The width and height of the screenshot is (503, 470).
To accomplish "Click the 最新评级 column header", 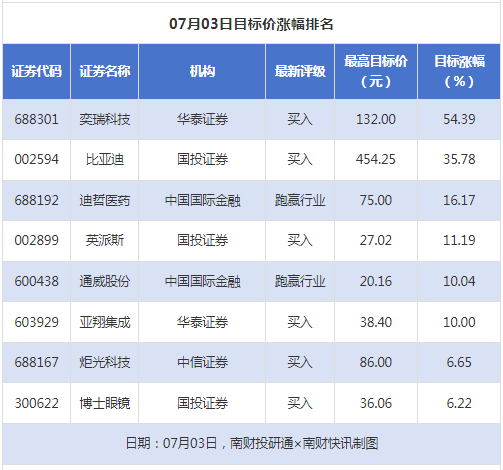I will 300,71.
